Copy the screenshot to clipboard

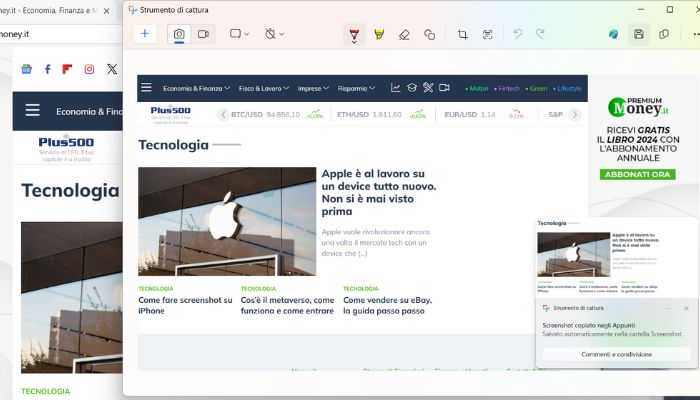point(664,34)
